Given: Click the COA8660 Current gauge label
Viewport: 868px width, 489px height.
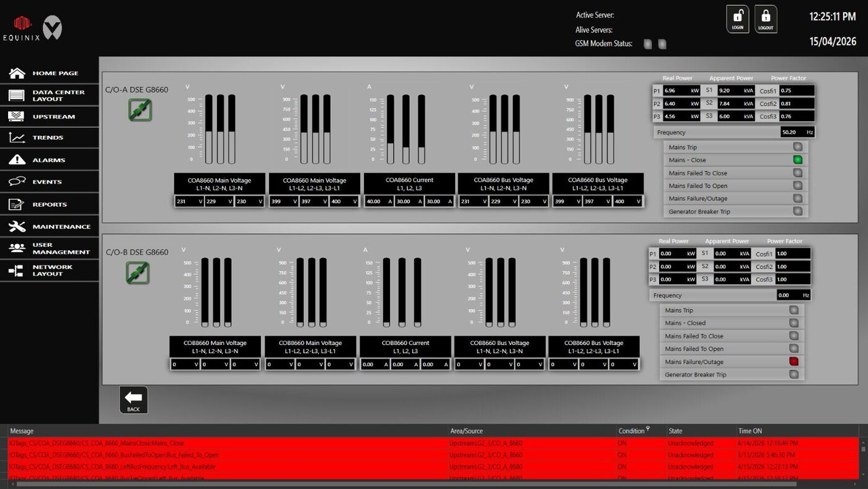Looking at the screenshot, I should click(x=409, y=184).
